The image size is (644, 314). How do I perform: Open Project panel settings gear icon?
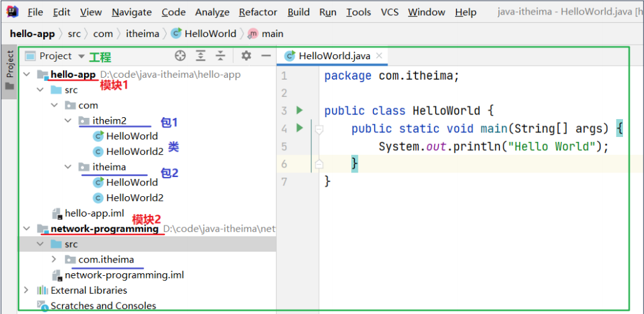click(x=246, y=56)
